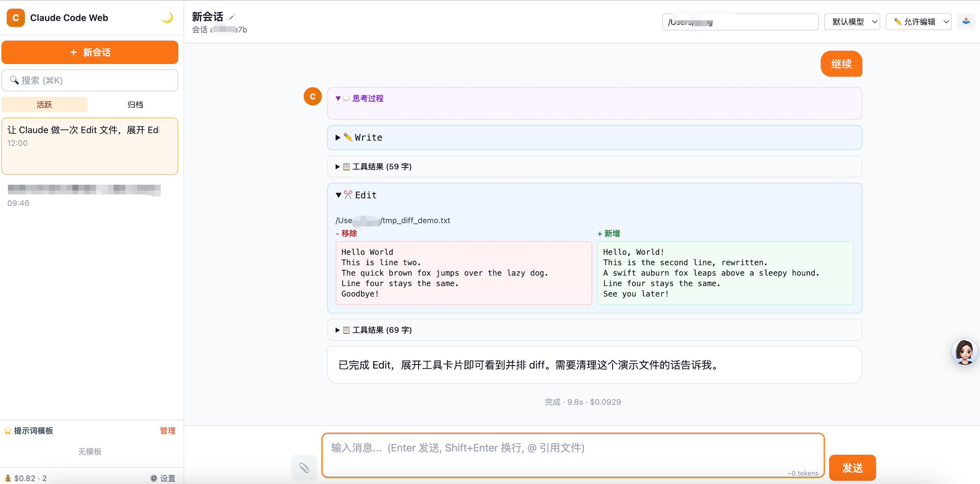
Task: Collapse the 思考过程 thinking section
Action: pos(360,99)
